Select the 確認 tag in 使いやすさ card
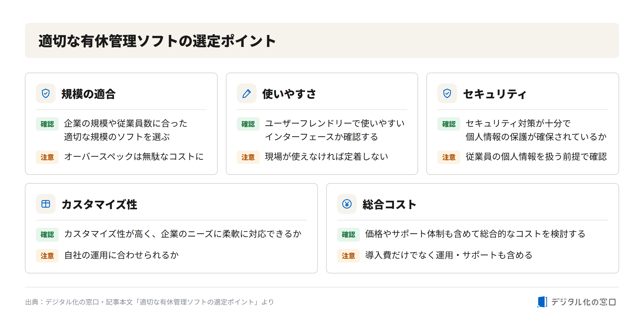644x332 pixels. coord(248,124)
